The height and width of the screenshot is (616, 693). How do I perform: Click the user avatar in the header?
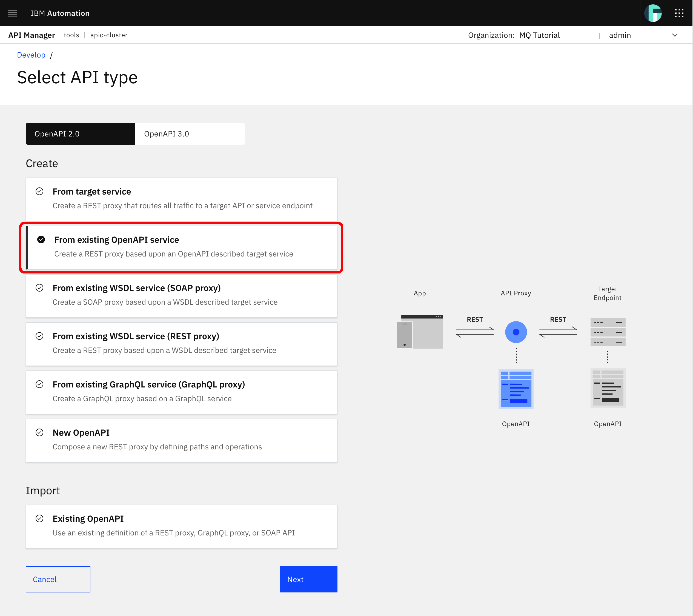[x=653, y=13]
